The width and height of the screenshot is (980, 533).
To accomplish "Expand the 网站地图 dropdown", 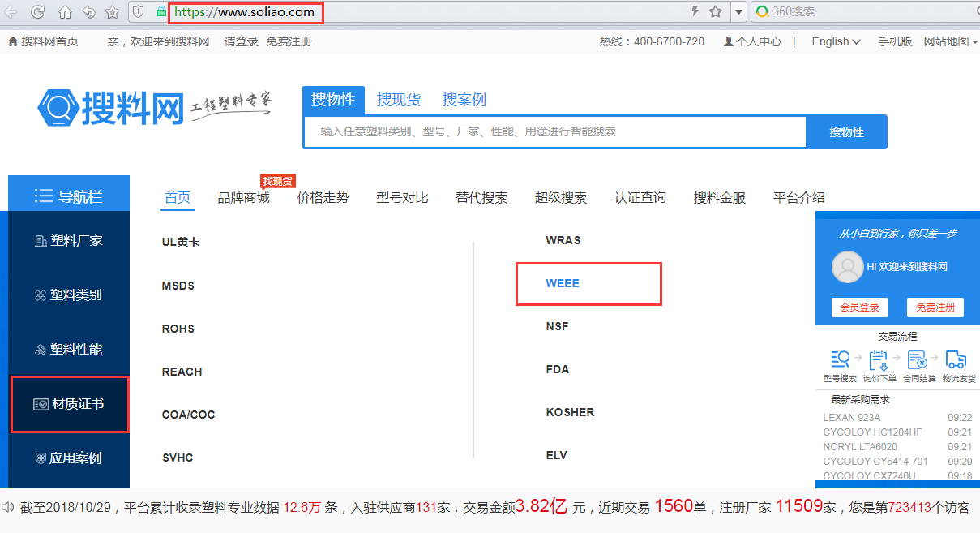I will tap(951, 41).
